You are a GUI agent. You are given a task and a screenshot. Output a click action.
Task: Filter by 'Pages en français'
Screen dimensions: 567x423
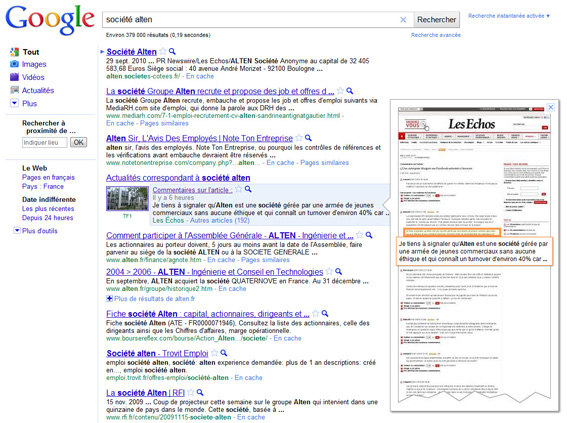(48, 177)
